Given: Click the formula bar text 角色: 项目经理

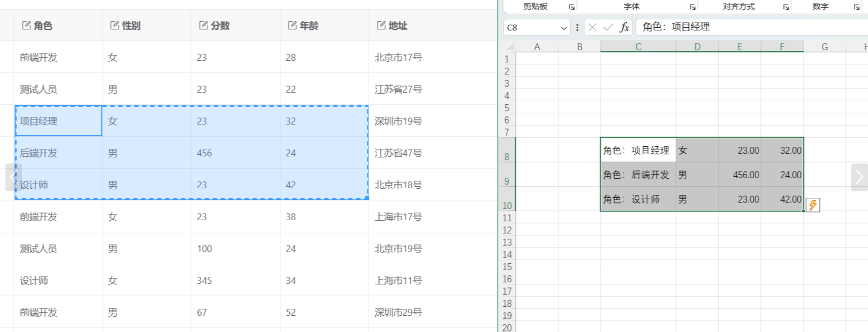Looking at the screenshot, I should tap(676, 27).
